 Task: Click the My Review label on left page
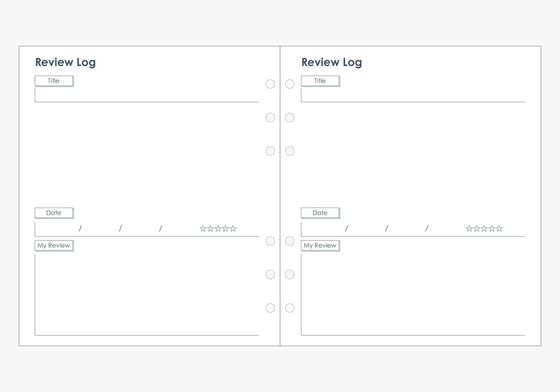click(54, 246)
